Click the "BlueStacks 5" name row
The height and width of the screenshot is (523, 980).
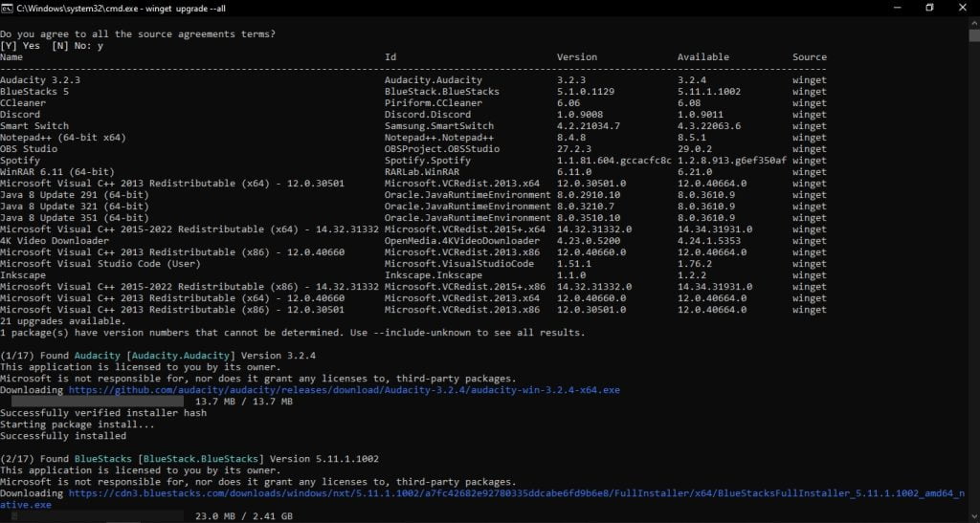tap(34, 91)
